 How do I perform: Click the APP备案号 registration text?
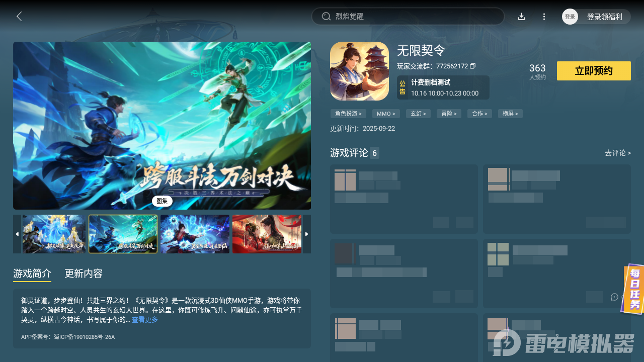tap(68, 337)
